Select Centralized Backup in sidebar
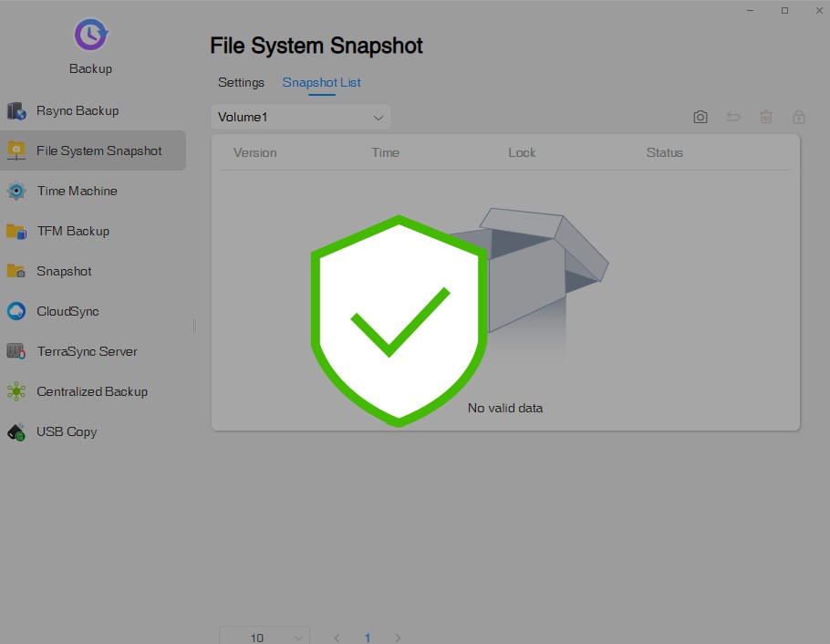This screenshot has height=644, width=830. coord(91,391)
